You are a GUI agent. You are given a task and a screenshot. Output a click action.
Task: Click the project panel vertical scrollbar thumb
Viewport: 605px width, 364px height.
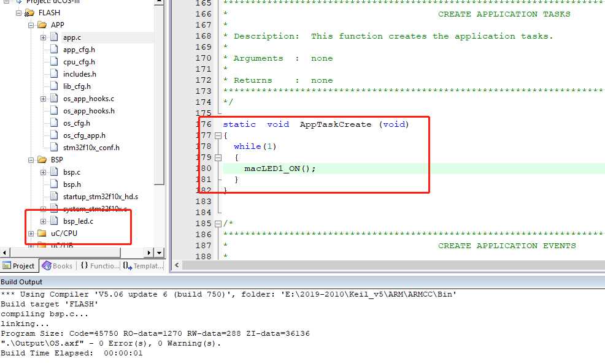coord(160,94)
